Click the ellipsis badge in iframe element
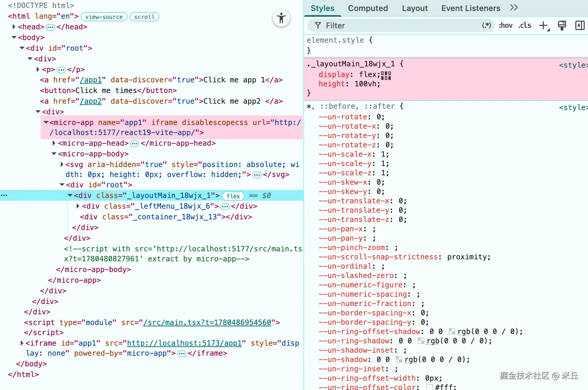Viewport: 588px width, 390px height. point(182,354)
